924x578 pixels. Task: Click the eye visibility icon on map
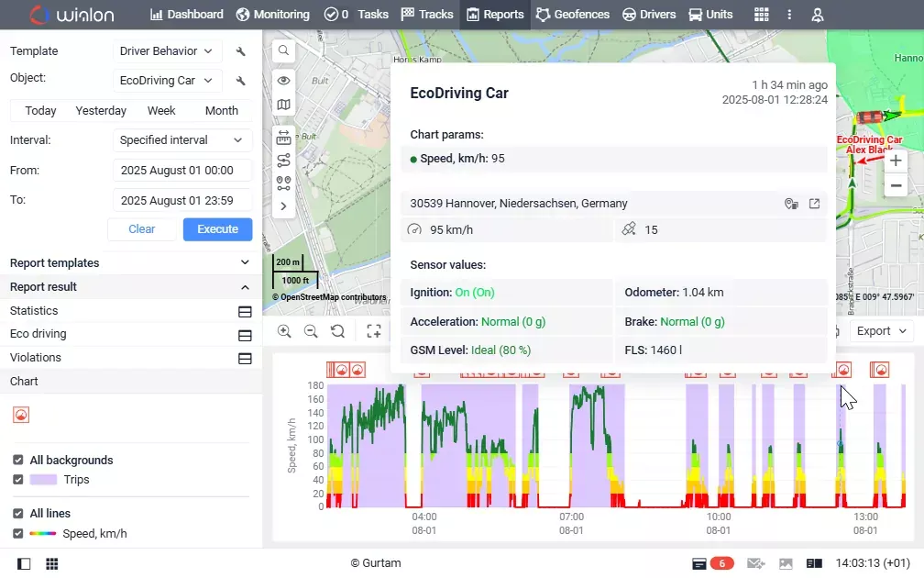tap(283, 80)
